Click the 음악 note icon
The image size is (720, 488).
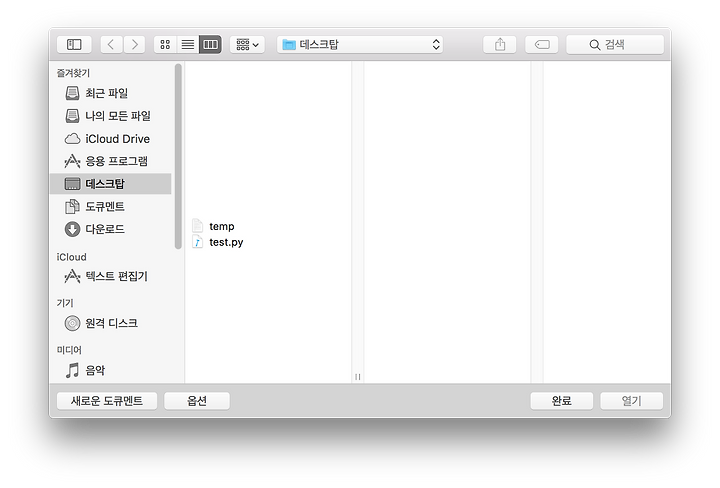(x=72, y=370)
